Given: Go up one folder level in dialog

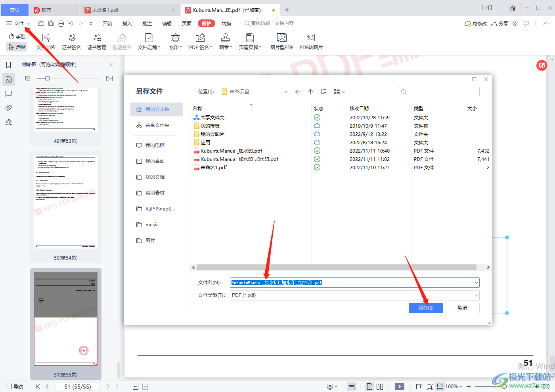Looking at the screenshot, I should pos(311,92).
